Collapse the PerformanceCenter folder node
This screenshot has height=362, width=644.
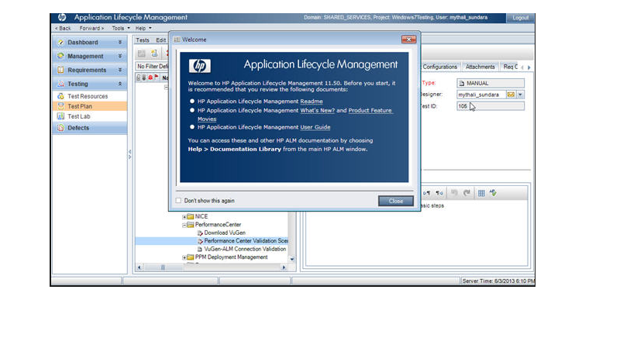pyautogui.click(x=184, y=225)
